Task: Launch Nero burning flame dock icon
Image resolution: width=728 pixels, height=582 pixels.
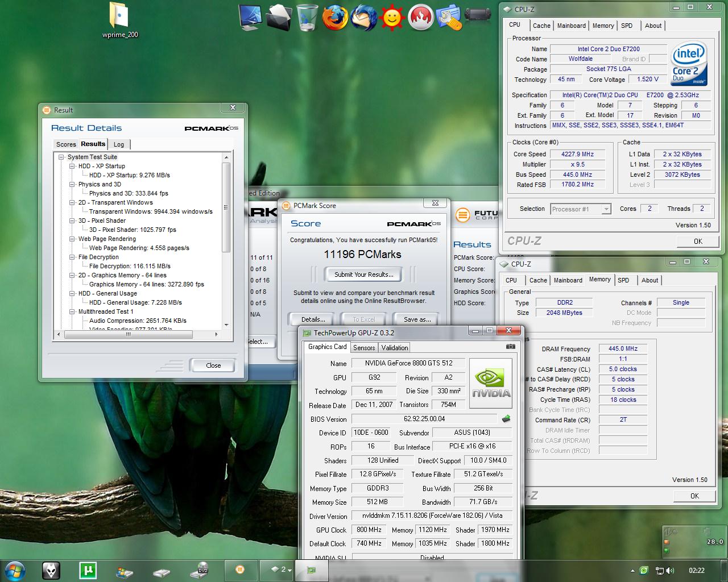Action: click(x=421, y=18)
